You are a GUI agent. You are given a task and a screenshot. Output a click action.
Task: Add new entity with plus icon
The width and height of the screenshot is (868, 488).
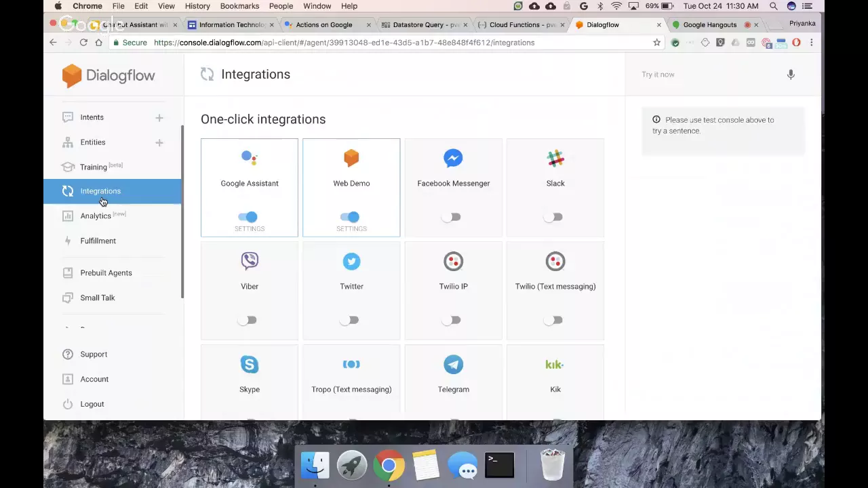pos(159,143)
